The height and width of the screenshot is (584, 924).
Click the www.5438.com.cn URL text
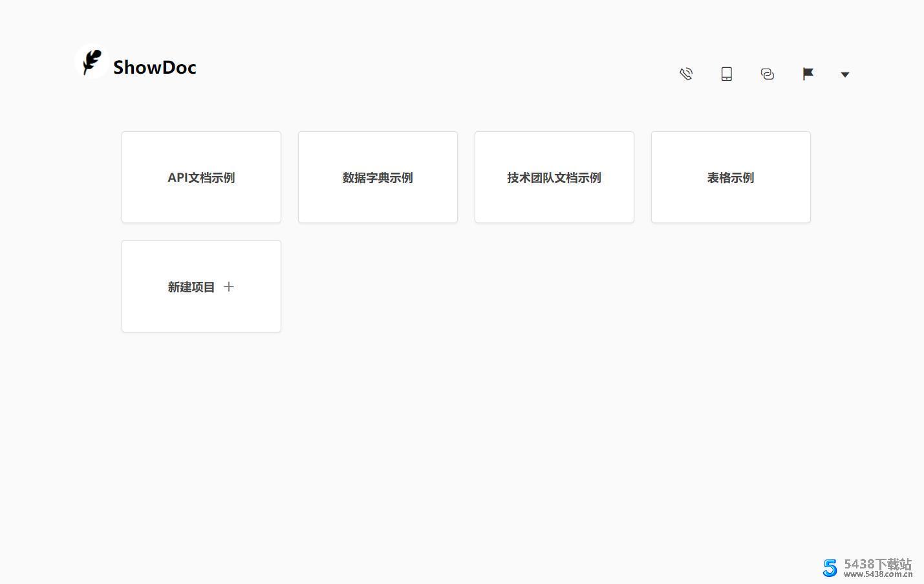877,574
